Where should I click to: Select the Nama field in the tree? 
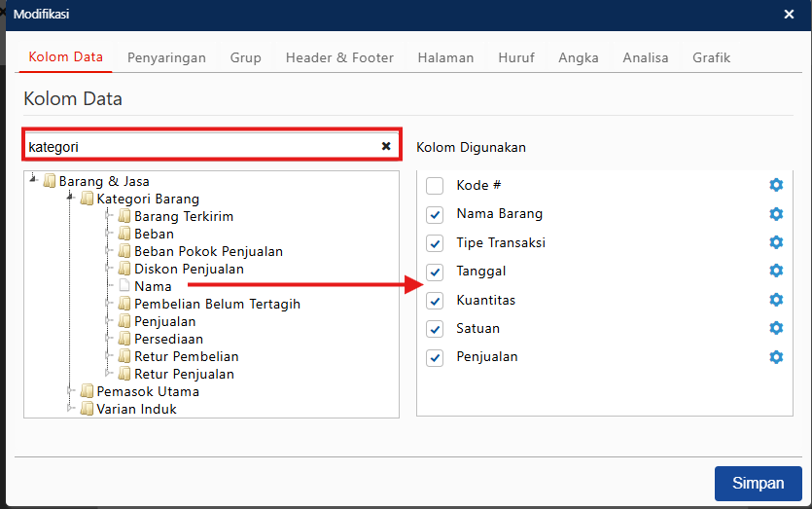[153, 286]
